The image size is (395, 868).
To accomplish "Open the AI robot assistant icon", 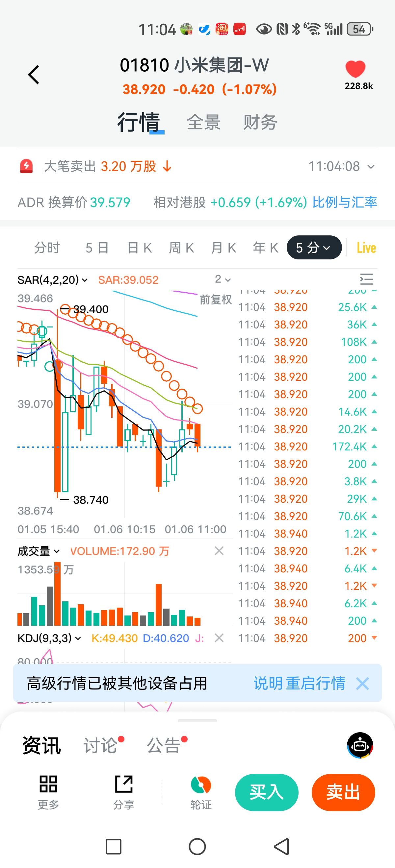I will point(360,745).
